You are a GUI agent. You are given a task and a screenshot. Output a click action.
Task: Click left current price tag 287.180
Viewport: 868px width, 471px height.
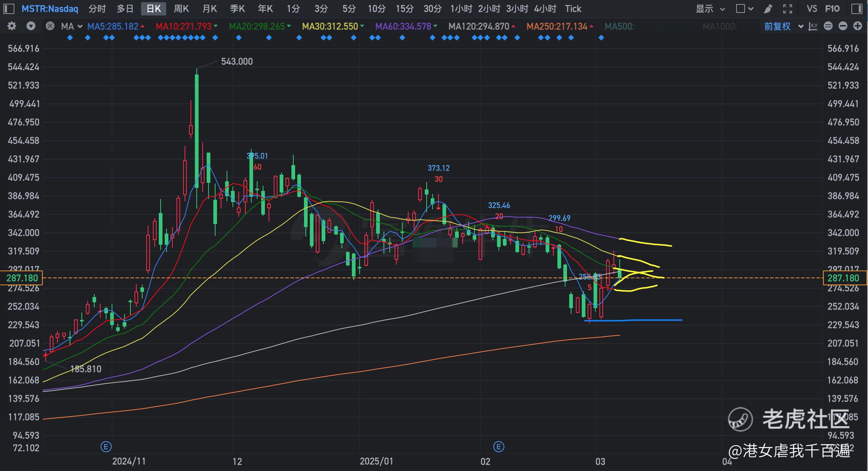tap(21, 278)
